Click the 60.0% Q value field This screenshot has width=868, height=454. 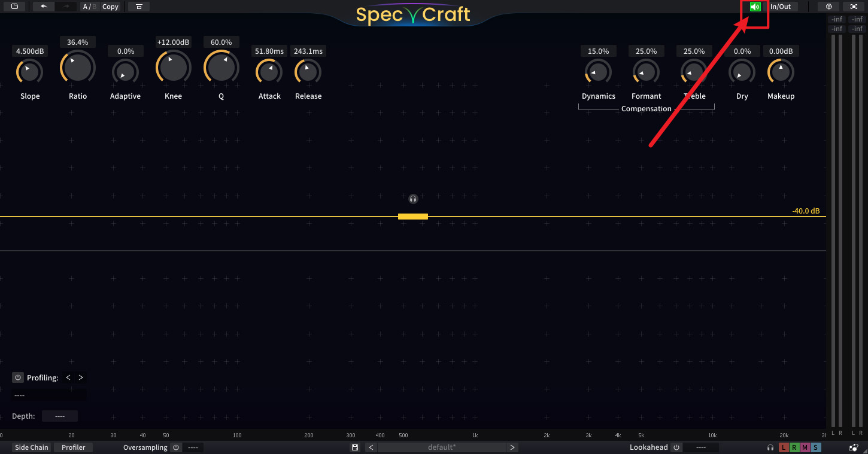click(221, 42)
